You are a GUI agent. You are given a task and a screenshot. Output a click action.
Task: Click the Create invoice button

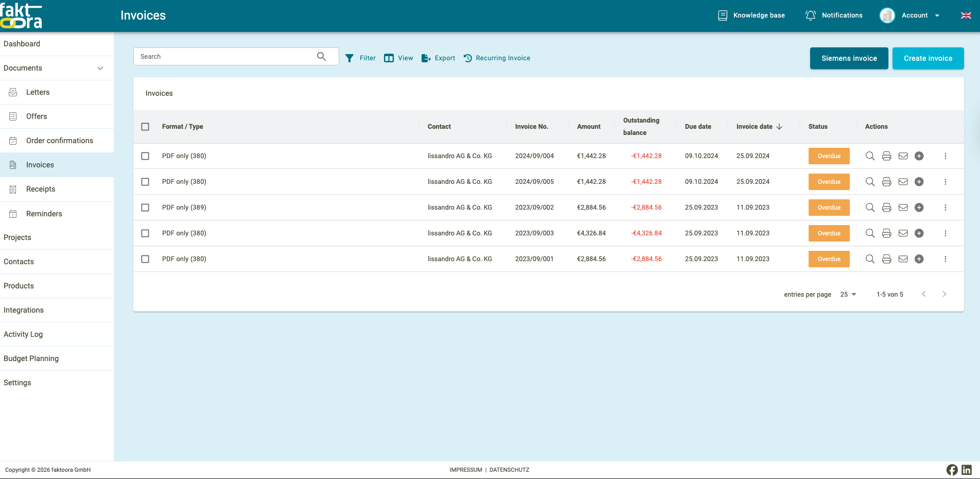[x=928, y=58]
